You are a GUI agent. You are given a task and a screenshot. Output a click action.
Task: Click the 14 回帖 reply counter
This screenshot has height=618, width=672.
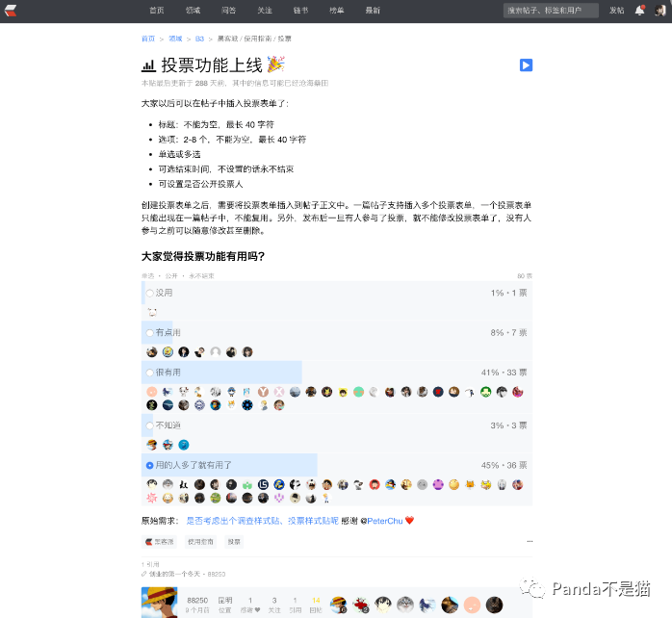[316, 605]
